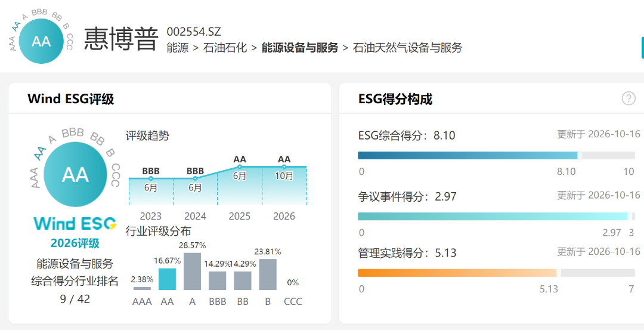The width and height of the screenshot is (644, 330).
Task: Click the Wind ESG评级 panel title
Action: 70,99
